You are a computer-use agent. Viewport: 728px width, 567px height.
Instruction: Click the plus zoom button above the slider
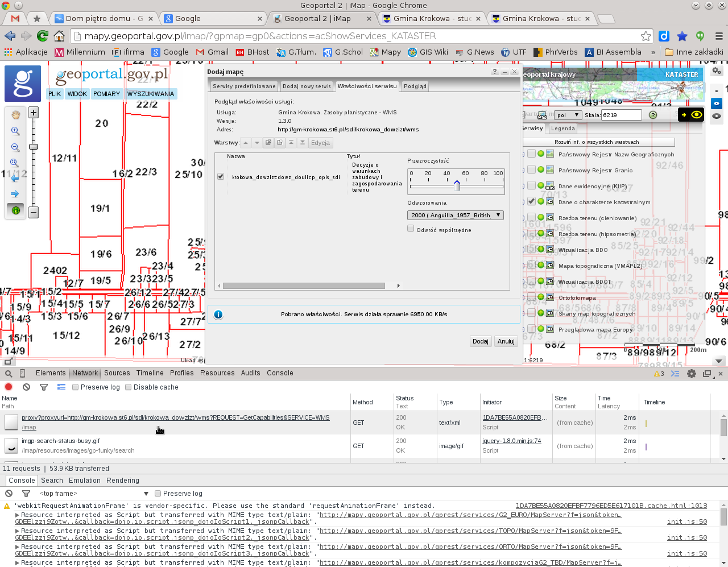pyautogui.click(x=34, y=113)
